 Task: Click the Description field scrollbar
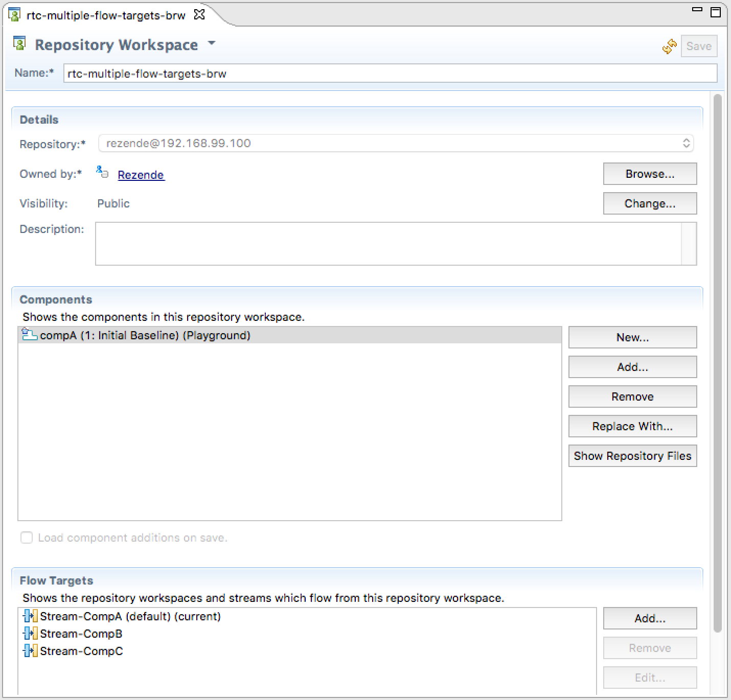pyautogui.click(x=689, y=244)
